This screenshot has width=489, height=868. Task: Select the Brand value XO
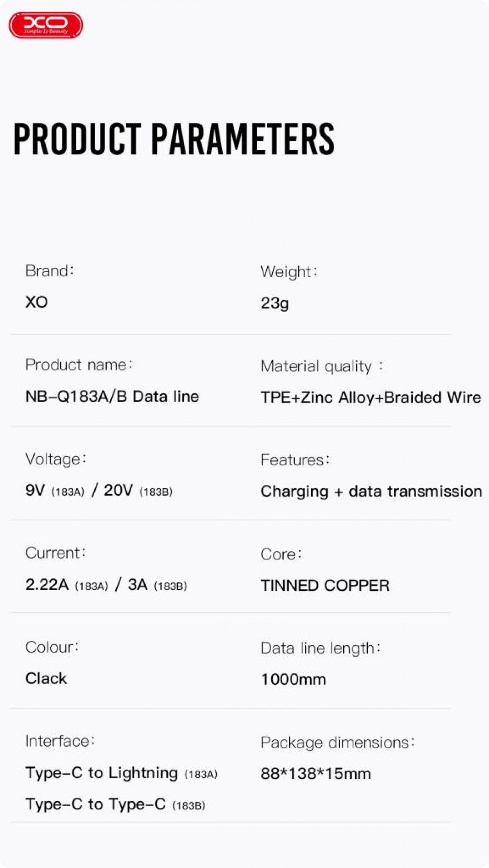(37, 302)
